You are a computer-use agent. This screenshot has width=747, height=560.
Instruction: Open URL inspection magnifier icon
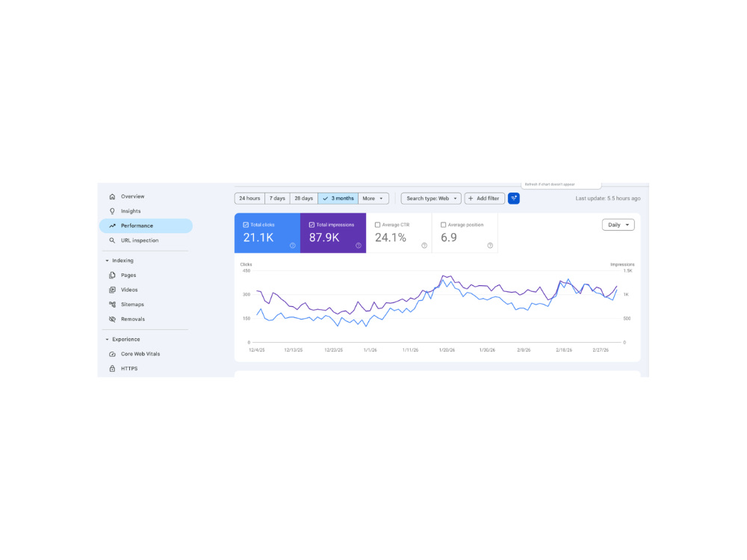[x=113, y=240]
